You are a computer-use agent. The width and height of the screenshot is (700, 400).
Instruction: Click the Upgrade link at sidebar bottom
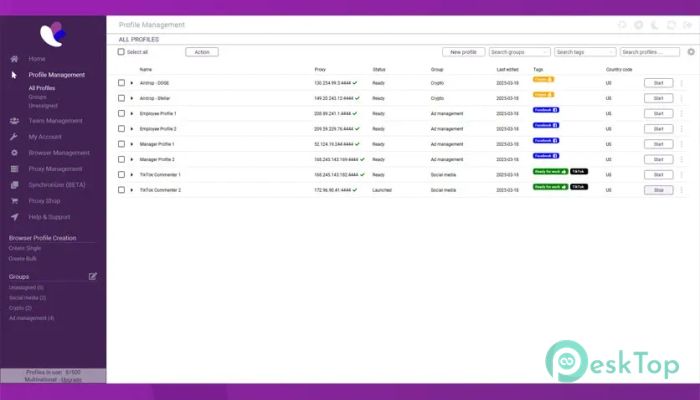pos(71,380)
